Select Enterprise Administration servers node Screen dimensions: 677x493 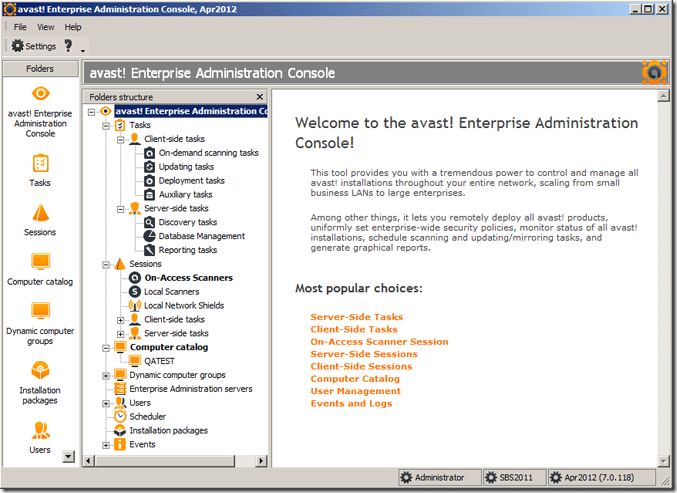pyautogui.click(x=190, y=389)
